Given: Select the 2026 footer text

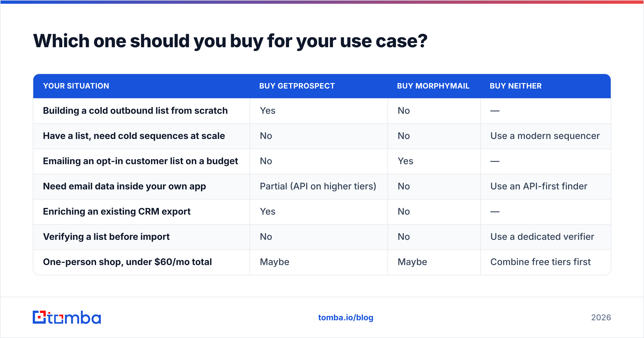Looking at the screenshot, I should (601, 318).
